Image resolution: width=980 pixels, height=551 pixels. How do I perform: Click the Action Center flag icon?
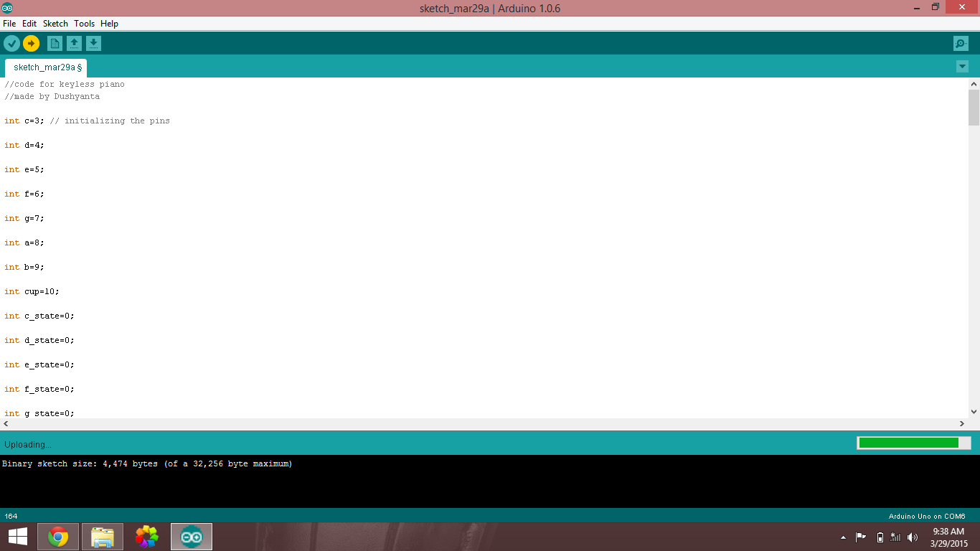(861, 537)
